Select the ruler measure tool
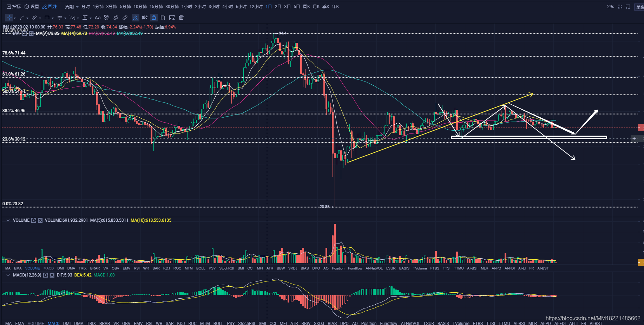The image size is (644, 325). click(x=125, y=18)
